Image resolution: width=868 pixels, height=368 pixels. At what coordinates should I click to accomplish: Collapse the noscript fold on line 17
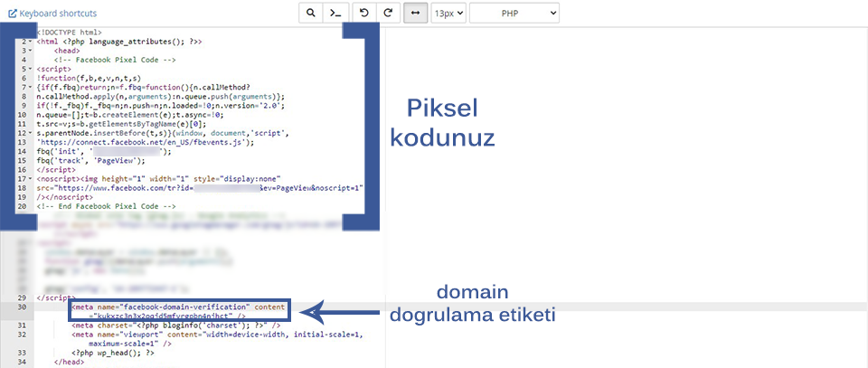(31, 179)
